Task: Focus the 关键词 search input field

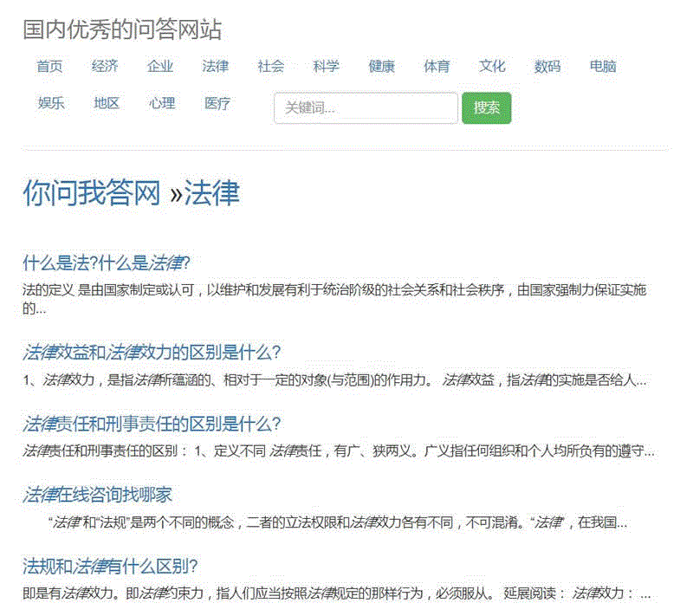Action: pyautogui.click(x=366, y=108)
